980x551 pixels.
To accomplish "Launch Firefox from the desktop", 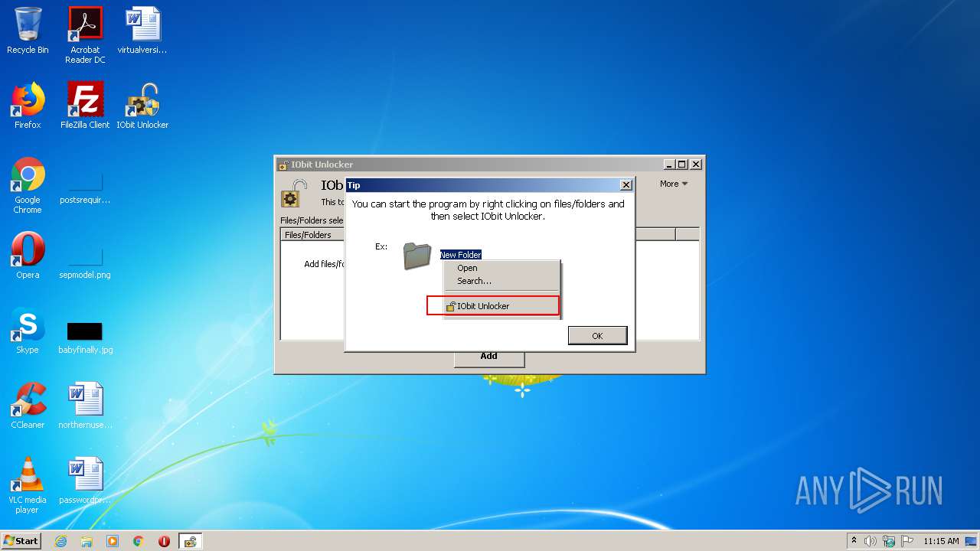I will click(x=28, y=106).
